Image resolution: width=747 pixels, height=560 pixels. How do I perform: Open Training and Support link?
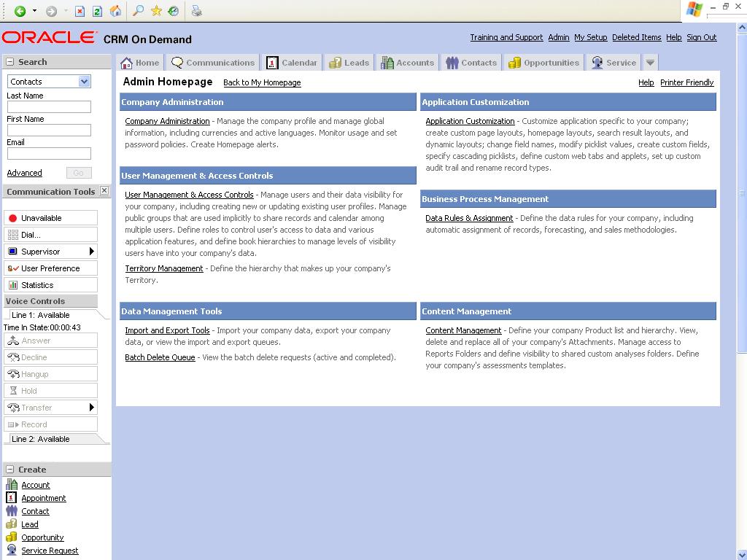(x=506, y=37)
